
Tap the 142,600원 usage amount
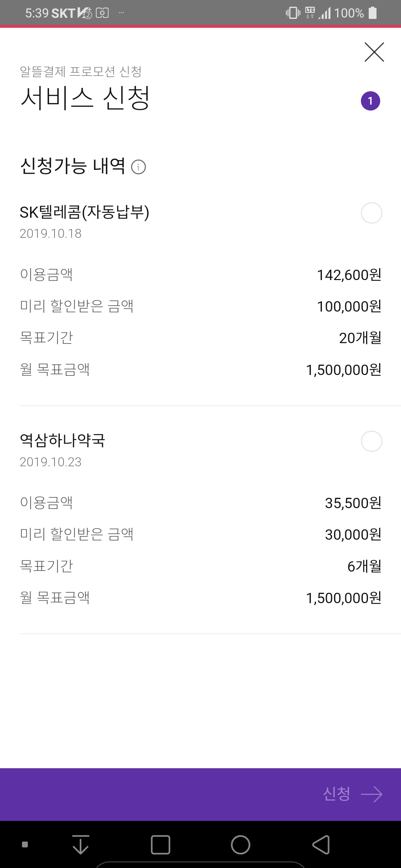click(x=349, y=275)
